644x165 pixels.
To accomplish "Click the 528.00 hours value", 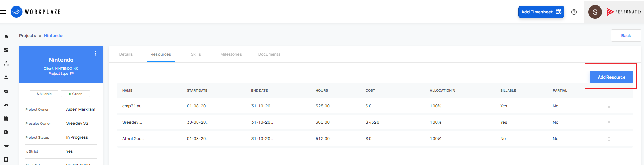I will 323,106.
